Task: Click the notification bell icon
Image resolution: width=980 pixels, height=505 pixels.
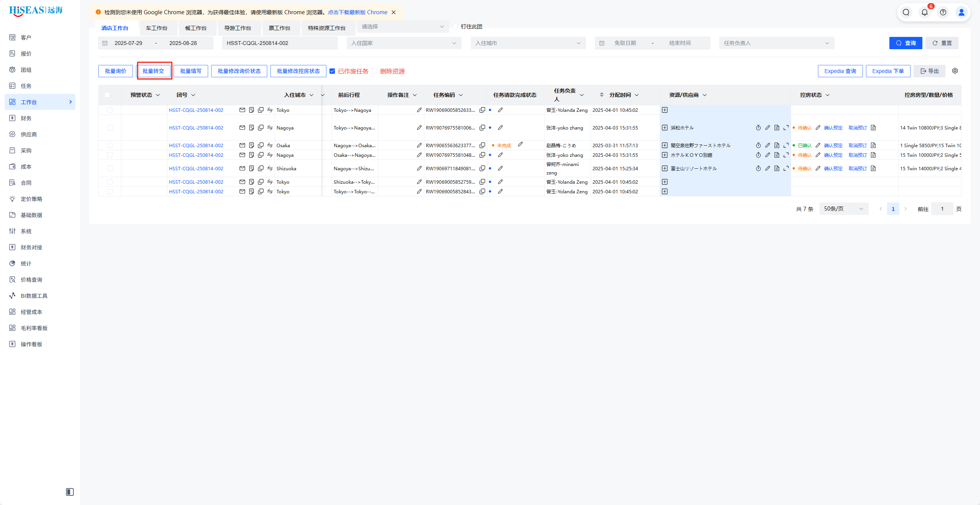Action: pyautogui.click(x=924, y=12)
